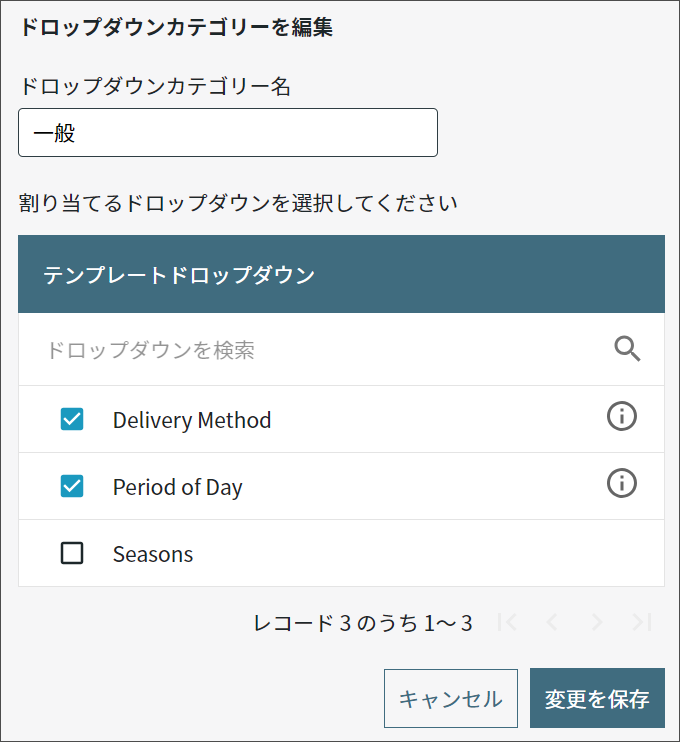Go to previous page of records
The width and height of the screenshot is (680, 742).
tap(552, 622)
